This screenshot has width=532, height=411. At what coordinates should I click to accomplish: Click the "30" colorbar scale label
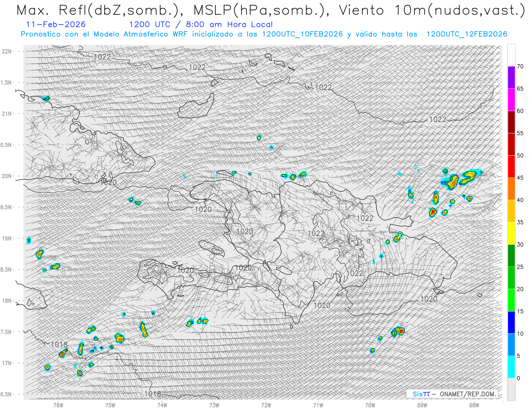pyautogui.click(x=520, y=245)
